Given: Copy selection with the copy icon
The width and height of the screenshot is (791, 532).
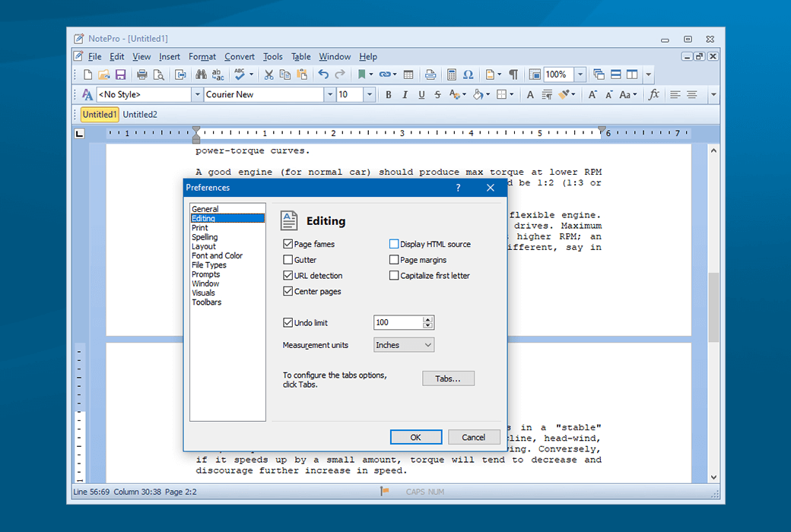Looking at the screenshot, I should tap(285, 74).
